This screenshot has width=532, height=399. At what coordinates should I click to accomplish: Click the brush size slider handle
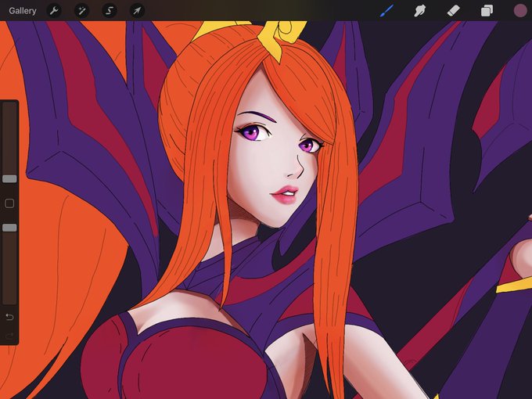(x=9, y=179)
